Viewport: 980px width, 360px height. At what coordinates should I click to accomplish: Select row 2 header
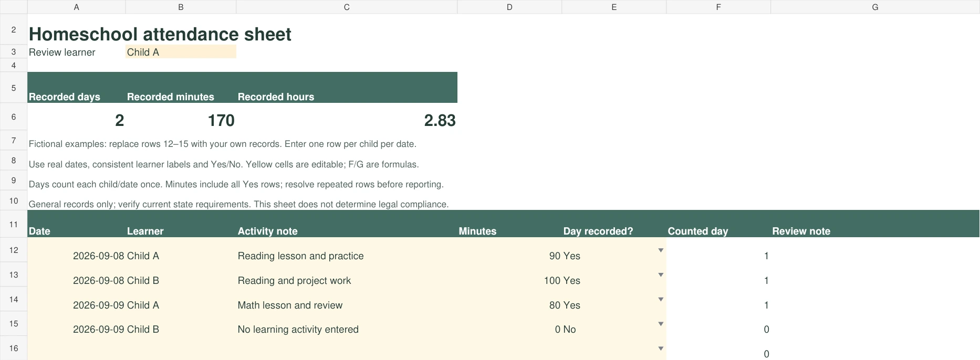pyautogui.click(x=14, y=30)
